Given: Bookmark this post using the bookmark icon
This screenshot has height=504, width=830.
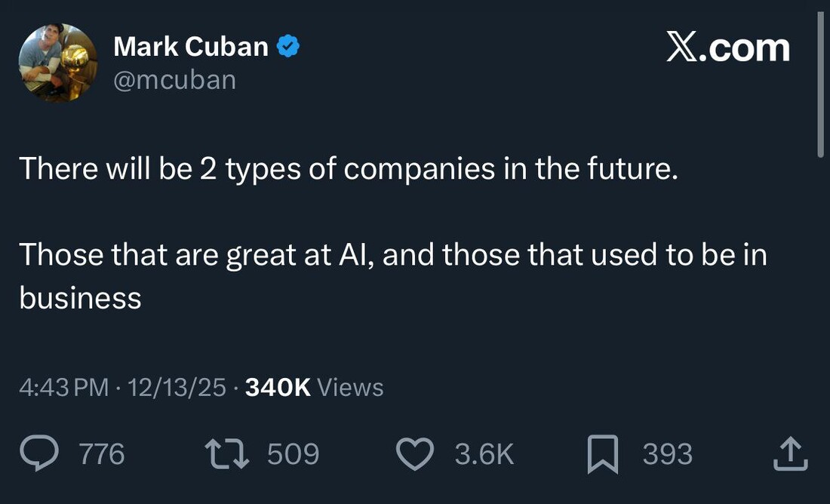Looking at the screenshot, I should pyautogui.click(x=604, y=454).
